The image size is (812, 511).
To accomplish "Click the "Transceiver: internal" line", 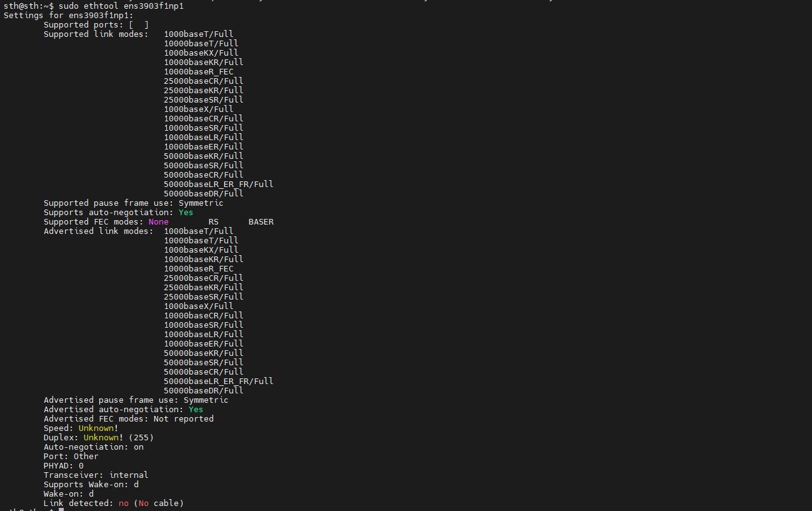I will click(96, 475).
